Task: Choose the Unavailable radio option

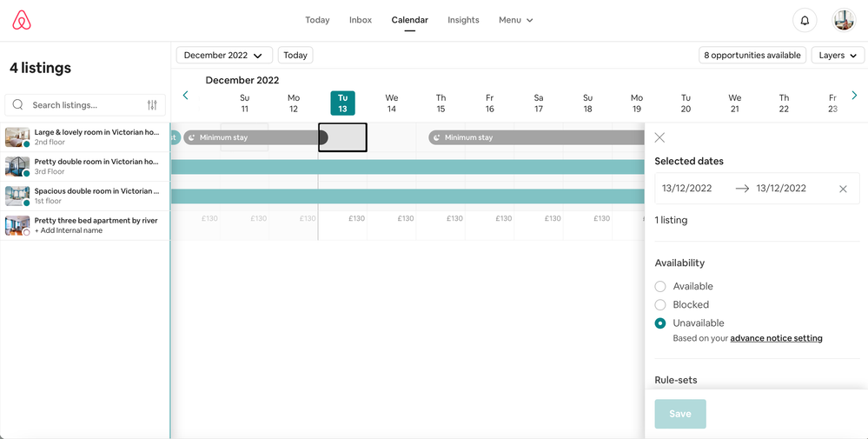Action: click(x=660, y=323)
